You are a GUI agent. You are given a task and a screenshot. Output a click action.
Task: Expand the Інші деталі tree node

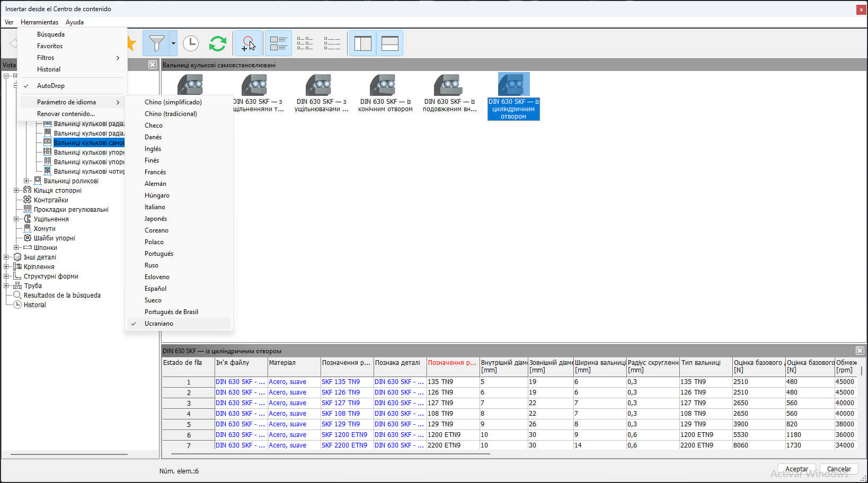coord(6,257)
